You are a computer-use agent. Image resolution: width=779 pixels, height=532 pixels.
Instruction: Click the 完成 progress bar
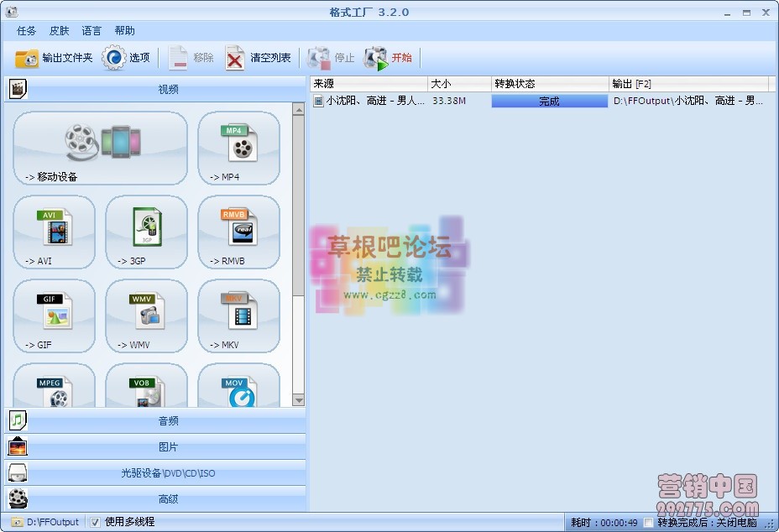(x=549, y=100)
